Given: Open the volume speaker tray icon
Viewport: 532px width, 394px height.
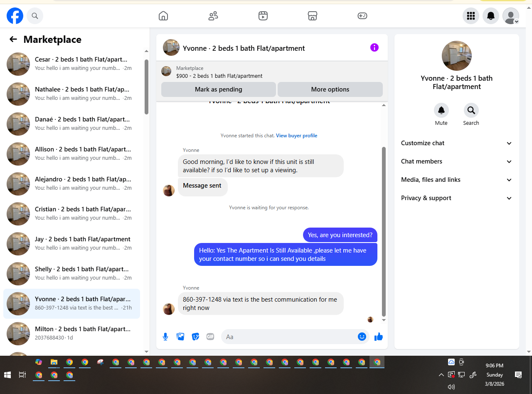Looking at the screenshot, I should tap(451, 387).
